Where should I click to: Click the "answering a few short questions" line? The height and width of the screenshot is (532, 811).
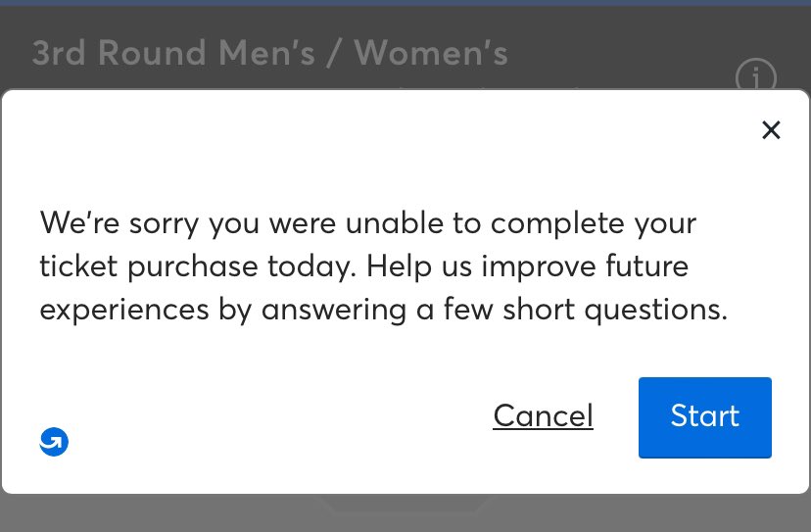coord(495,310)
